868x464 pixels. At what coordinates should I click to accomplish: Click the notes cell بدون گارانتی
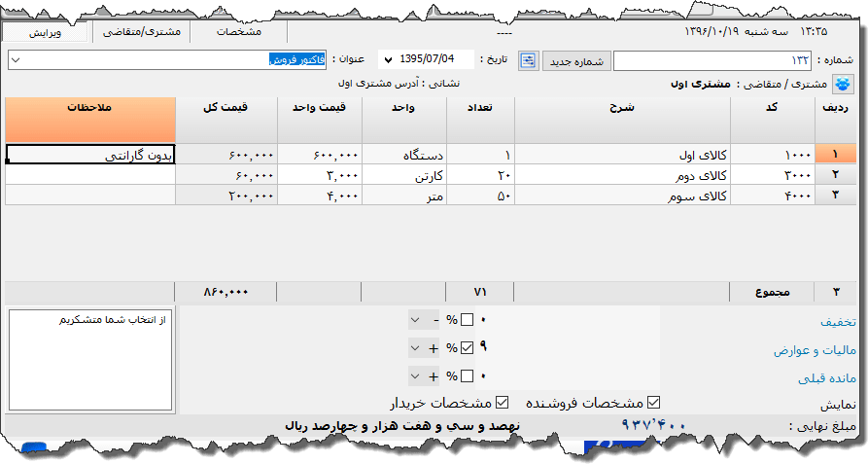pyautogui.click(x=90, y=155)
